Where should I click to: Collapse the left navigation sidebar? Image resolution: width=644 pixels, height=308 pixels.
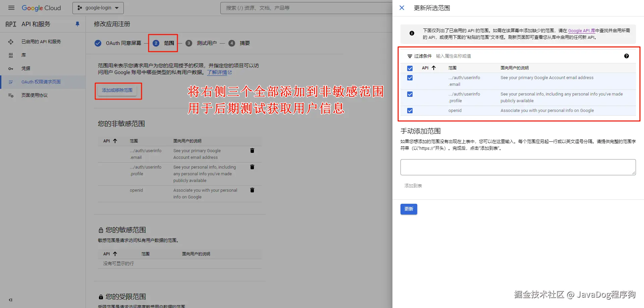(10, 300)
